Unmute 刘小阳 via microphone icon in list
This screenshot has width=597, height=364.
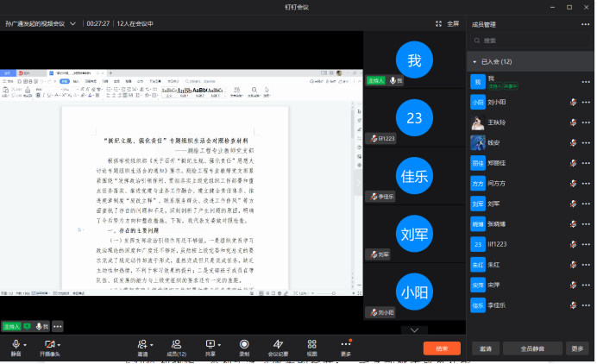pos(574,102)
